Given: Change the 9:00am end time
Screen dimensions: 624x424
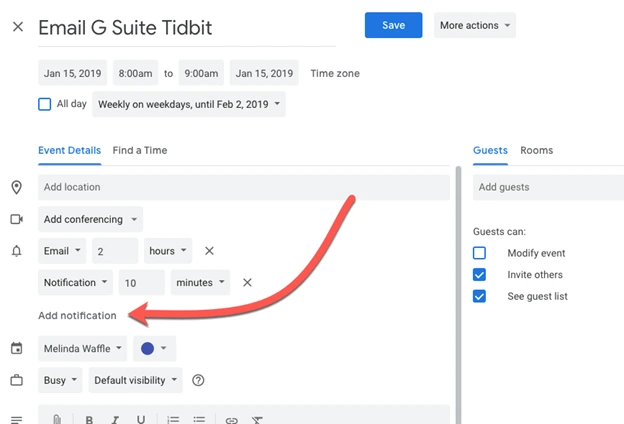Looking at the screenshot, I should coord(201,73).
